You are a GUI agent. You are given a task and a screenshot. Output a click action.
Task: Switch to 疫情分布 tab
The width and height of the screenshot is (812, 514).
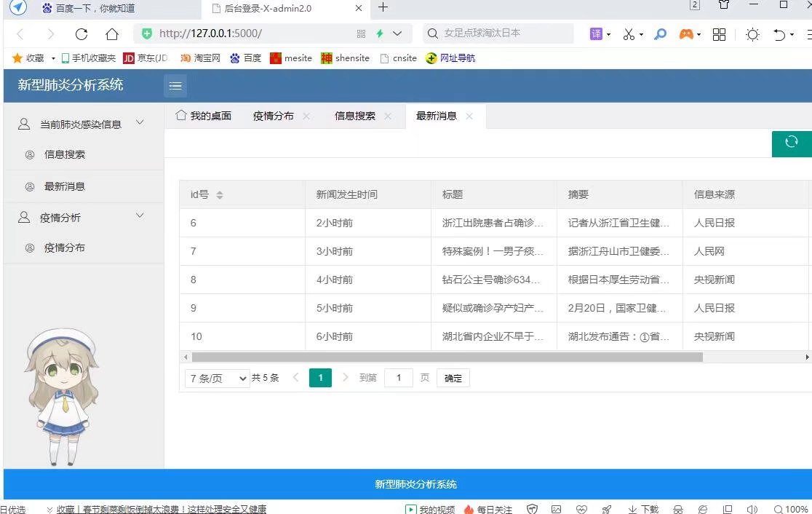pyautogui.click(x=273, y=116)
